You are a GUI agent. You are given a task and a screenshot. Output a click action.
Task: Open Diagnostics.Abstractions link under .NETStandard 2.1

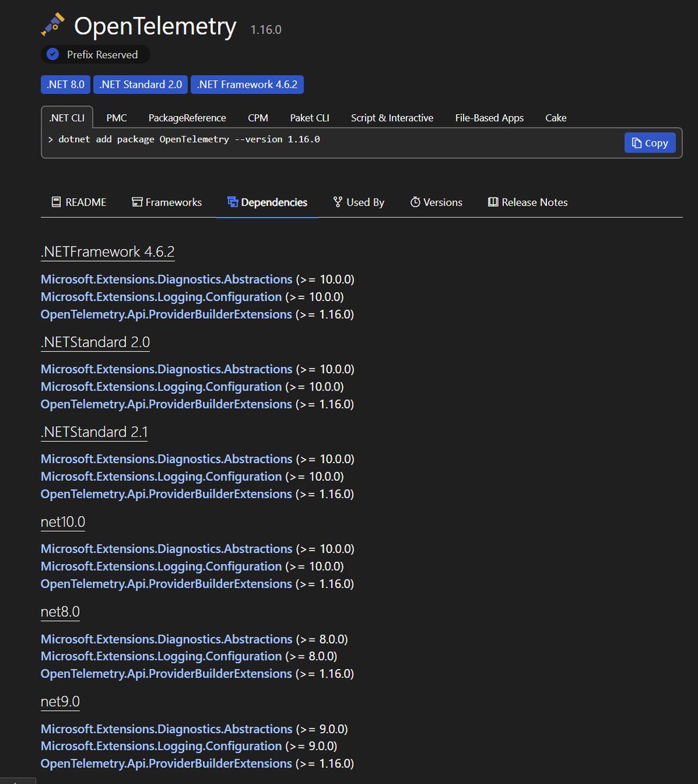(167, 459)
